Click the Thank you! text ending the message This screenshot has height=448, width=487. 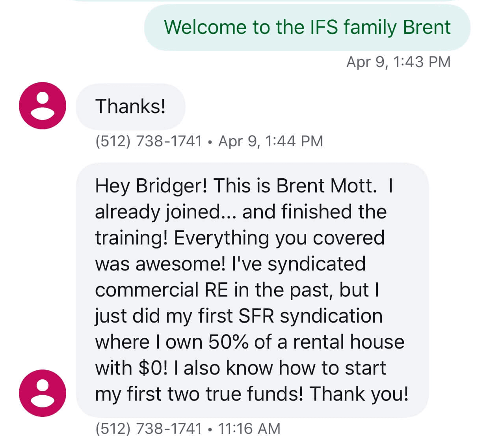(x=359, y=394)
